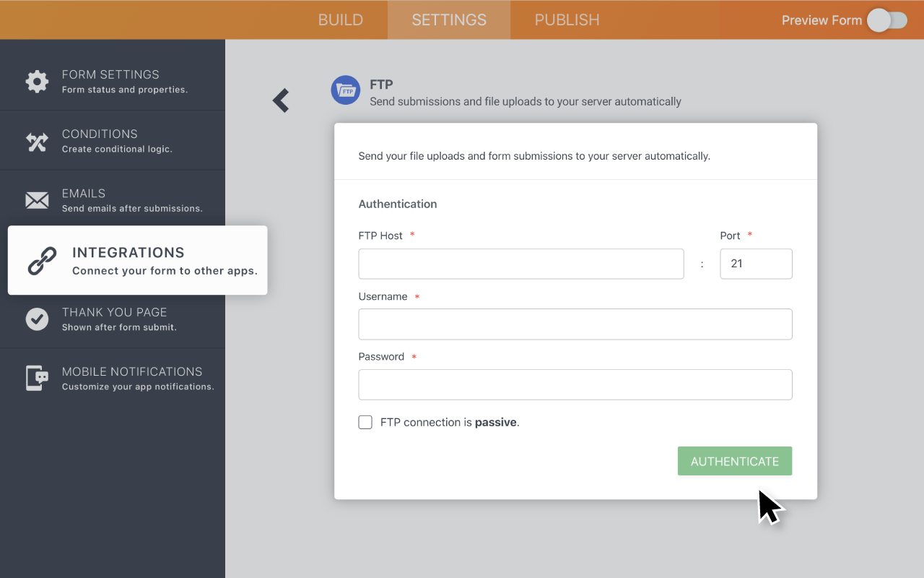Select the SETTINGS tab
Viewport: 924px width, 578px height.
pos(449,20)
